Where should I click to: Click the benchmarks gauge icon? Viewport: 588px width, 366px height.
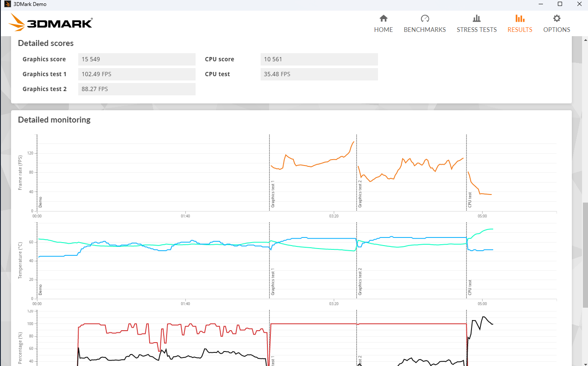tap(425, 18)
